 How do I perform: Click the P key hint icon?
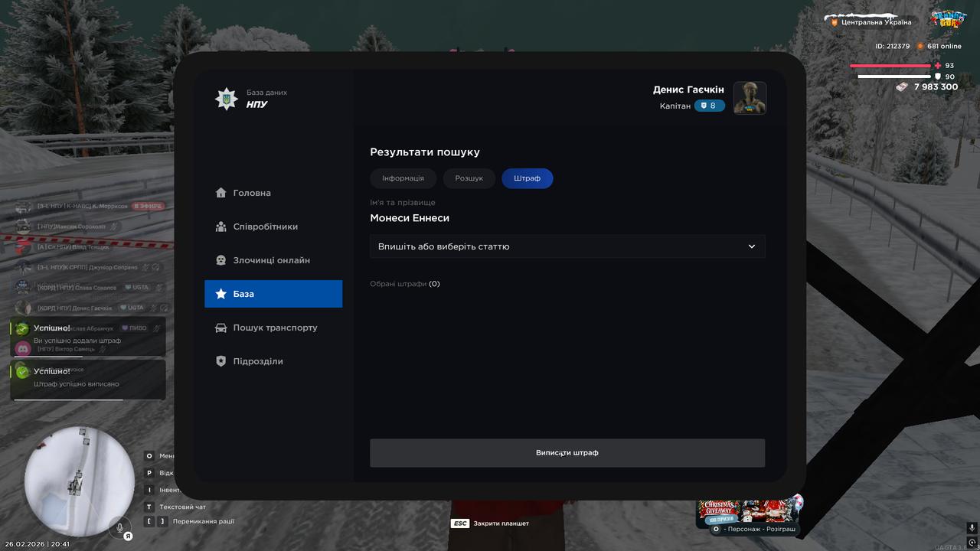(149, 473)
